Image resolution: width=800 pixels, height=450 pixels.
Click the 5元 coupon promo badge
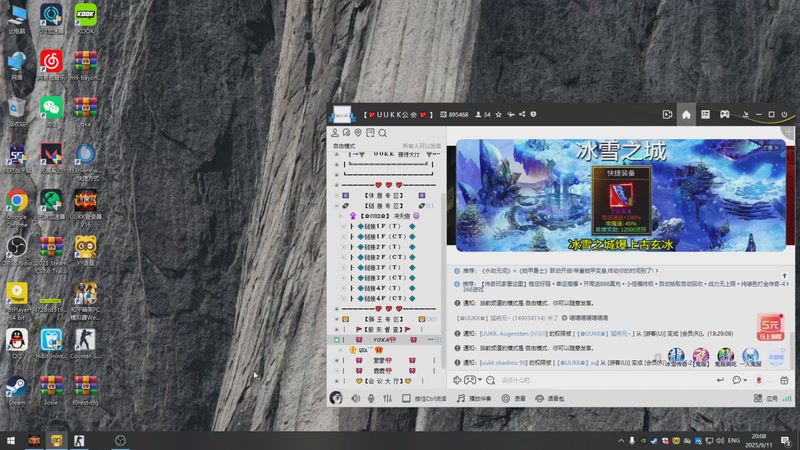tap(770, 328)
